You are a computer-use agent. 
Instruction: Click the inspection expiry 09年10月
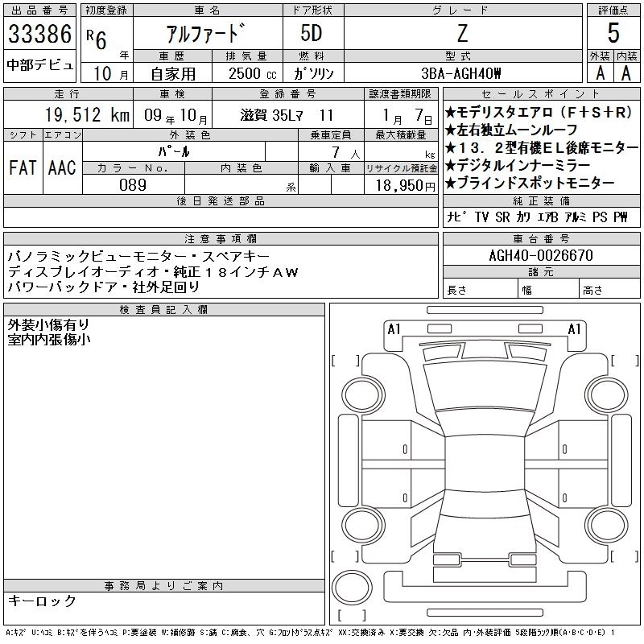(175, 115)
